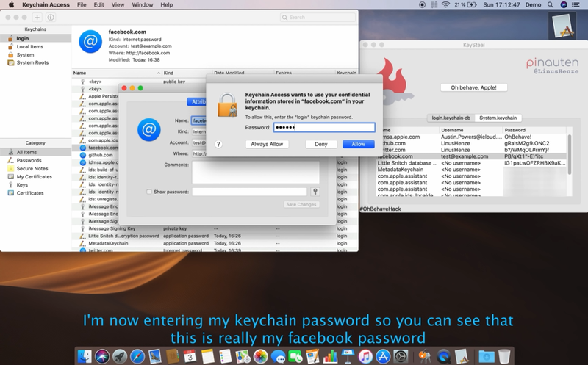This screenshot has height=365, width=588.
Task: Select the My Certificates category
Action: click(35, 177)
